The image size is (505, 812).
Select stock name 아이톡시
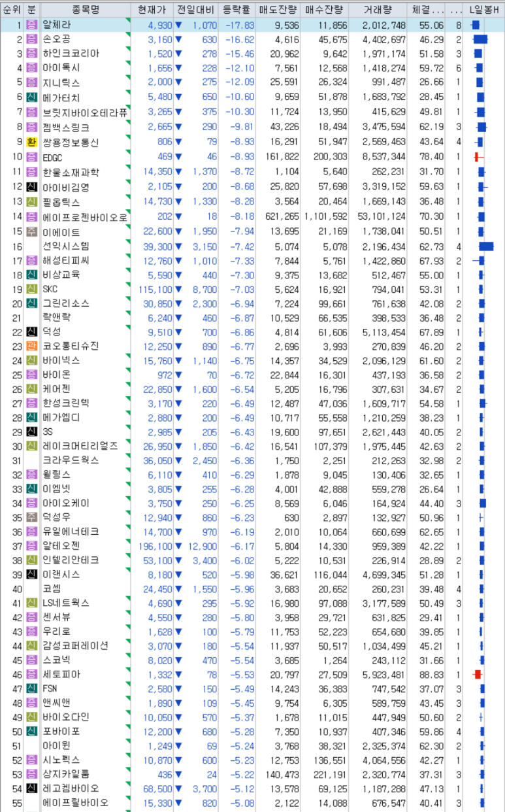(61, 68)
